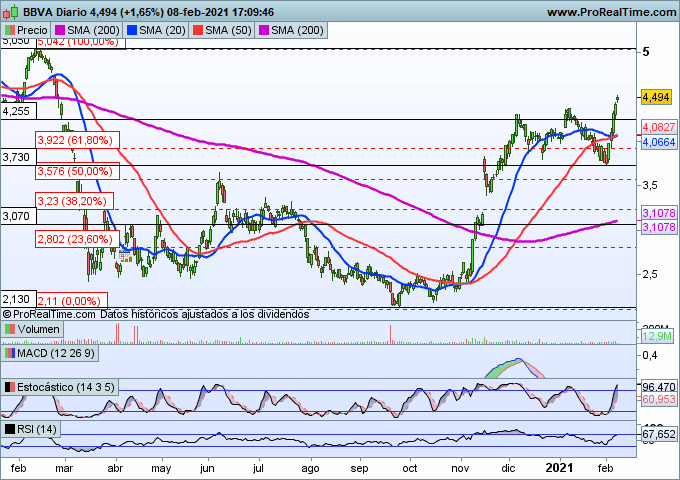680x480 pixels.
Task: Click the 2021 year marker on time axis
Action: click(x=559, y=468)
